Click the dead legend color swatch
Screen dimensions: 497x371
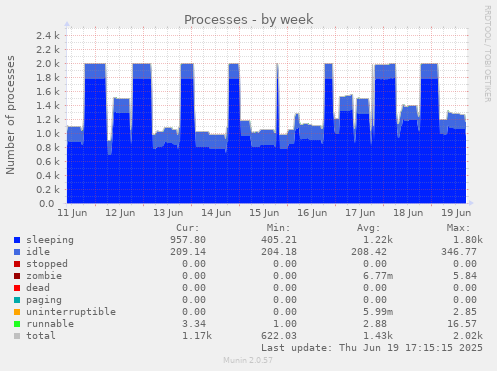click(x=17, y=288)
